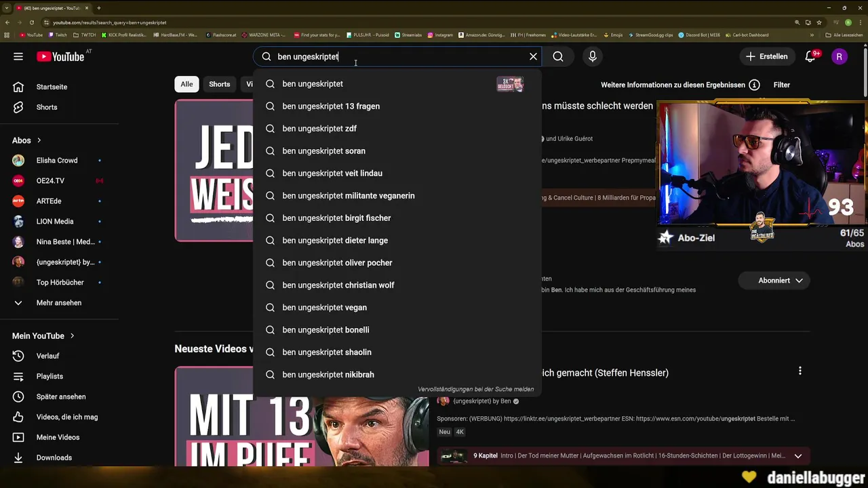Open the Filter button for results
The width and height of the screenshot is (868, 488).
coord(782,85)
